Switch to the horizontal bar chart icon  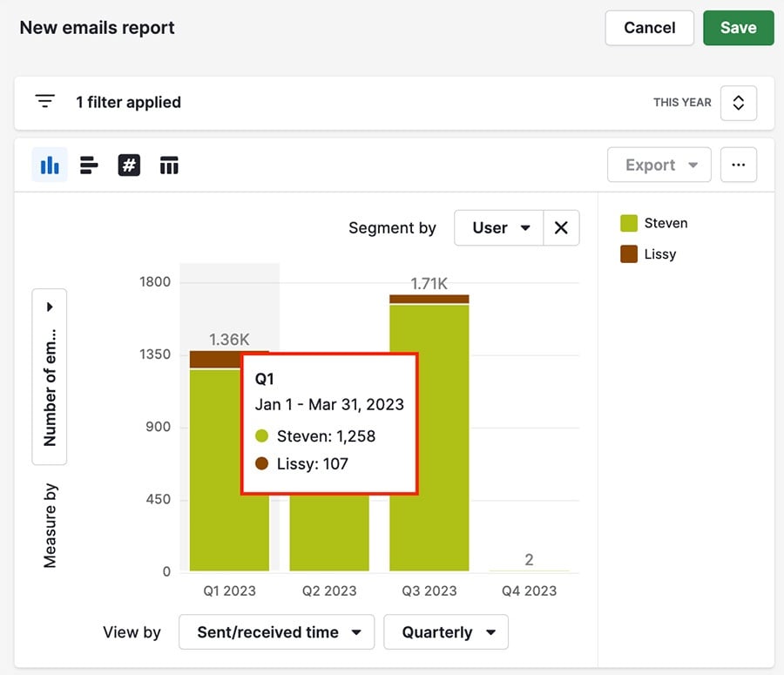tap(89, 165)
